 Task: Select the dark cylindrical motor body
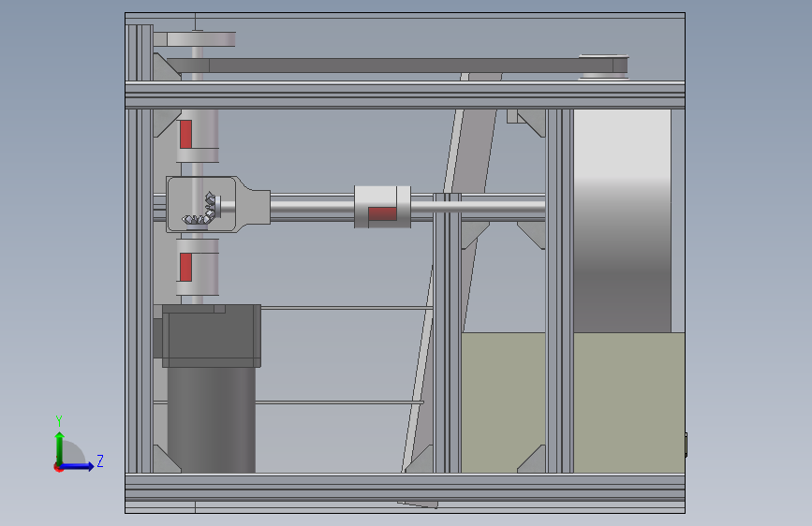(212, 419)
